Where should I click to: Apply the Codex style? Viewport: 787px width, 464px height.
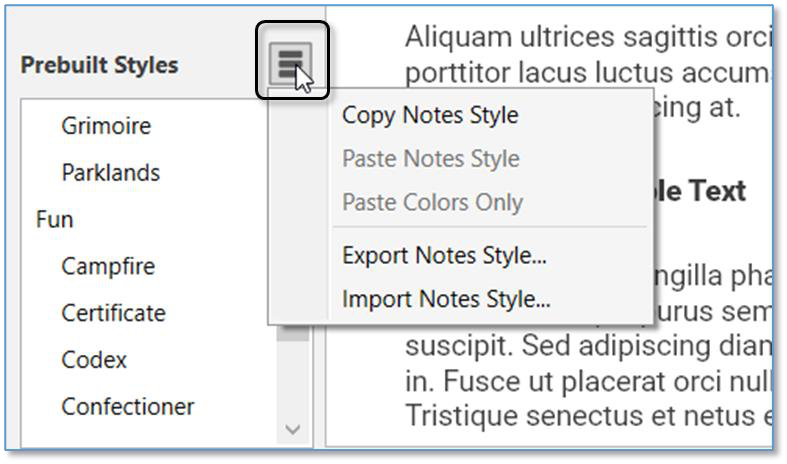point(94,359)
